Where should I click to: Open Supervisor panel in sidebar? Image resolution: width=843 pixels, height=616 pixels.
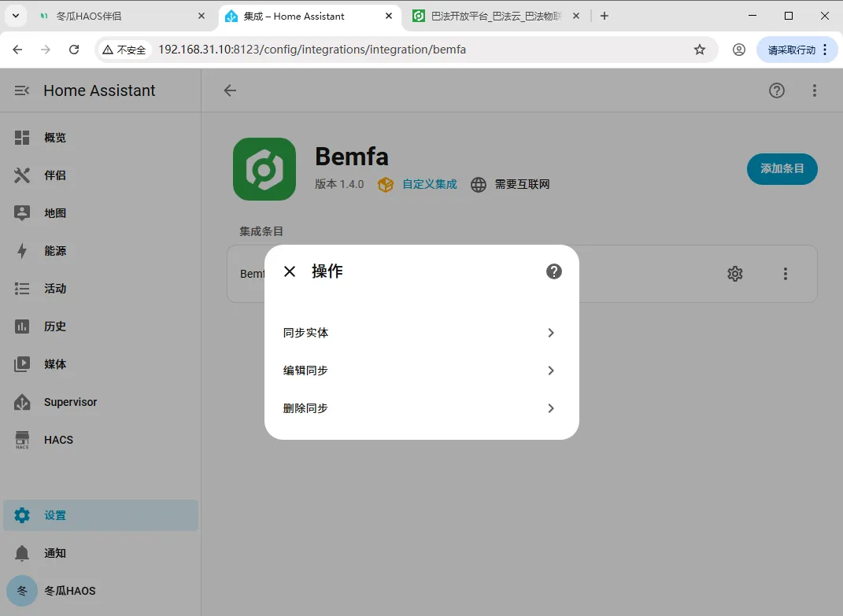pos(101,402)
